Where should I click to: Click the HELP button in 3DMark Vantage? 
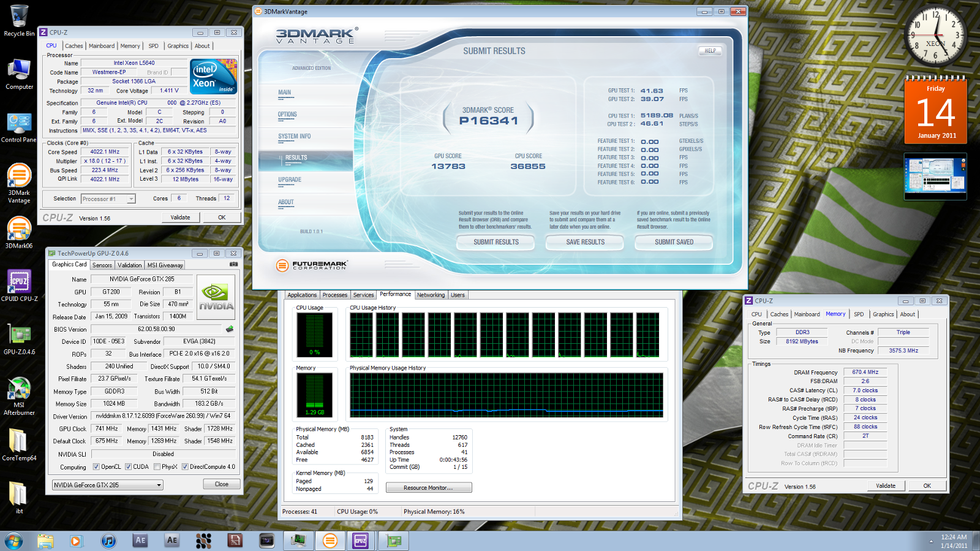point(710,51)
